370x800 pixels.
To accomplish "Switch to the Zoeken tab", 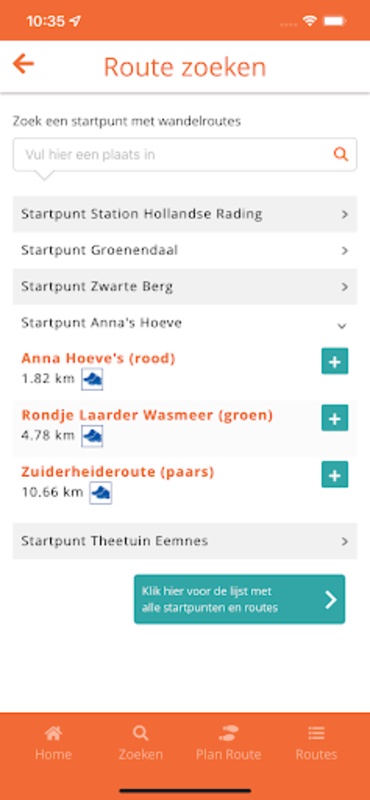I will (x=140, y=743).
